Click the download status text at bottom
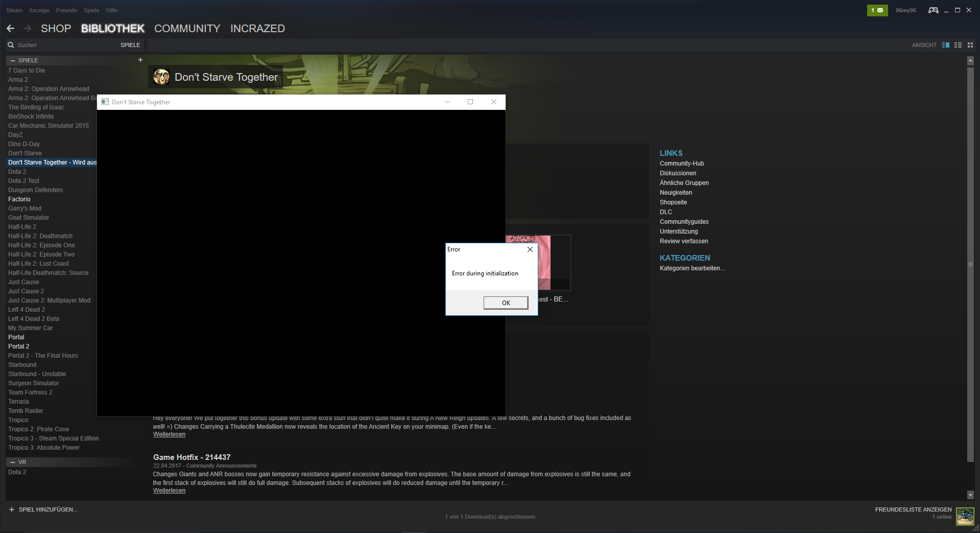This screenshot has width=980, height=533. click(x=490, y=517)
